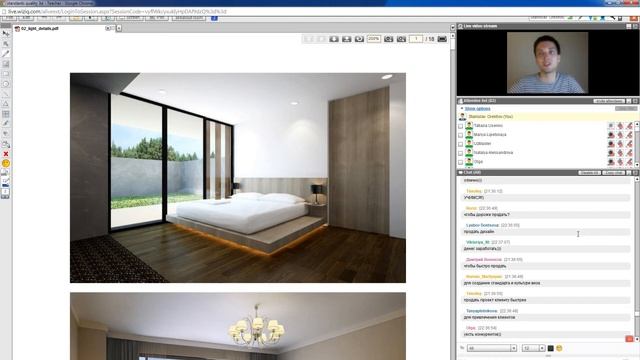Click the 200% zoom level field
The height and width of the screenshot is (360, 640).
click(x=373, y=39)
